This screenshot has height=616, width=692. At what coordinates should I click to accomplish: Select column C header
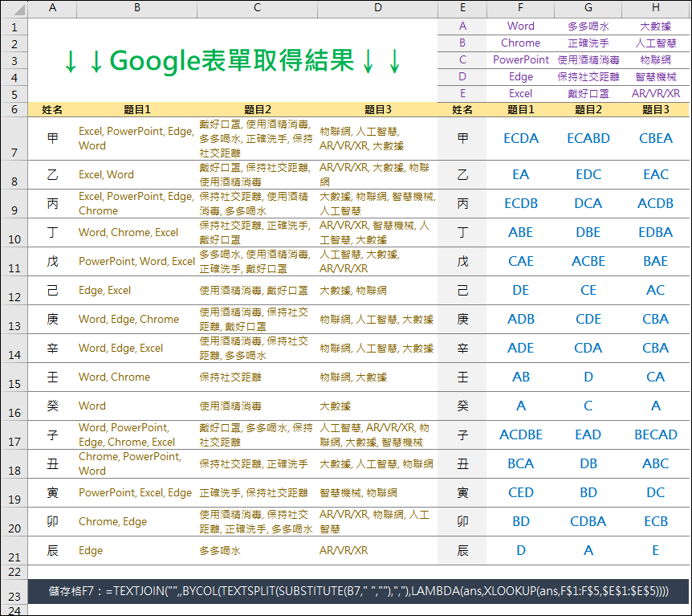[x=258, y=8]
